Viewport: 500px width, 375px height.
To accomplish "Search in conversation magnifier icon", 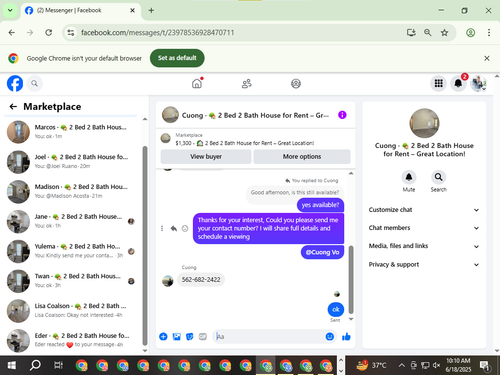I will point(439,177).
